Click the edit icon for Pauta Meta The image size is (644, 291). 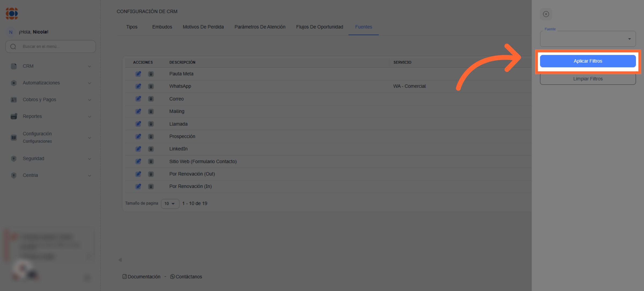click(x=138, y=74)
